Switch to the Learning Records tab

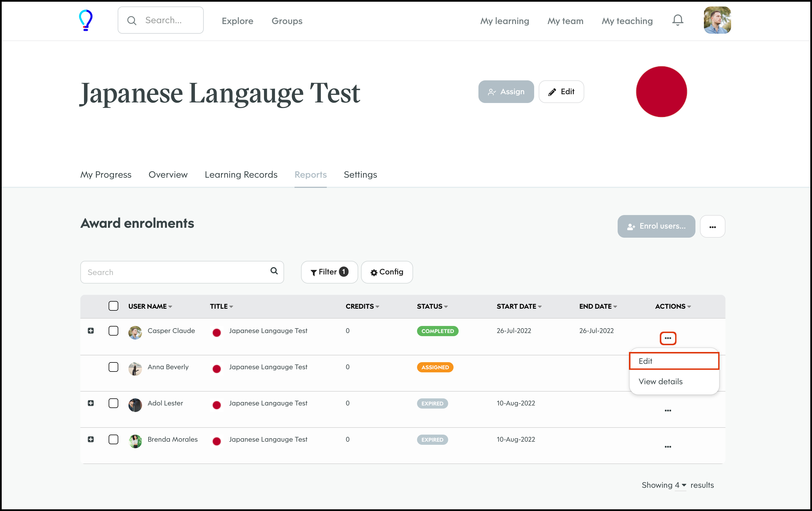241,174
